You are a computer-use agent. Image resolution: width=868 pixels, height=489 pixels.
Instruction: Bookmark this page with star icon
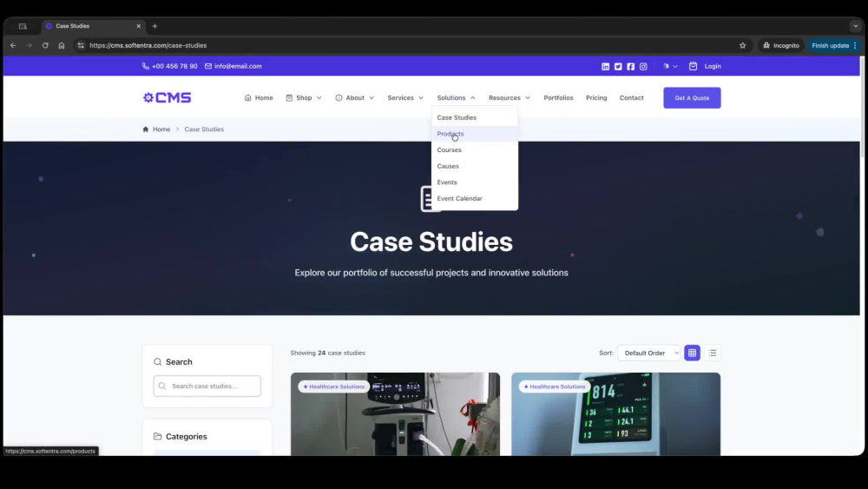pos(742,45)
